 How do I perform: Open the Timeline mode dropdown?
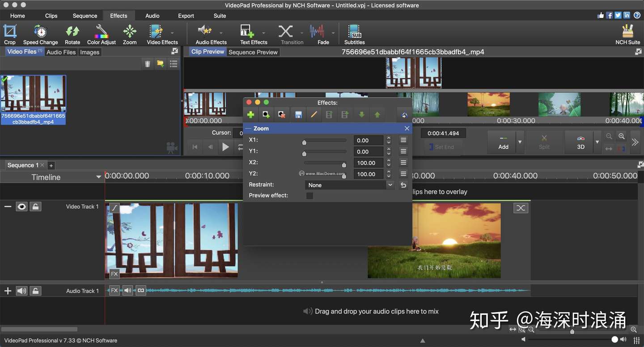98,177
